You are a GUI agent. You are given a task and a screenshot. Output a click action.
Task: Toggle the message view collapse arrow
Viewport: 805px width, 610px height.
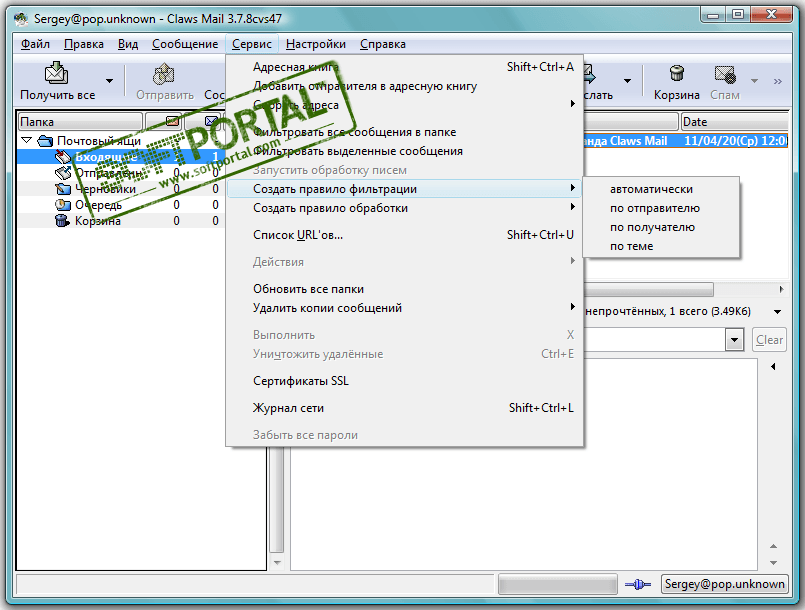(773, 367)
